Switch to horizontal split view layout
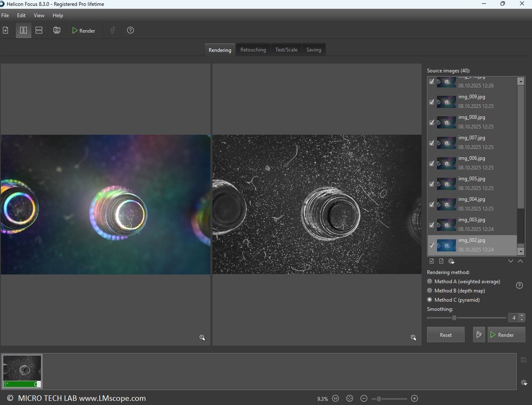The image size is (532, 405). pyautogui.click(x=39, y=31)
